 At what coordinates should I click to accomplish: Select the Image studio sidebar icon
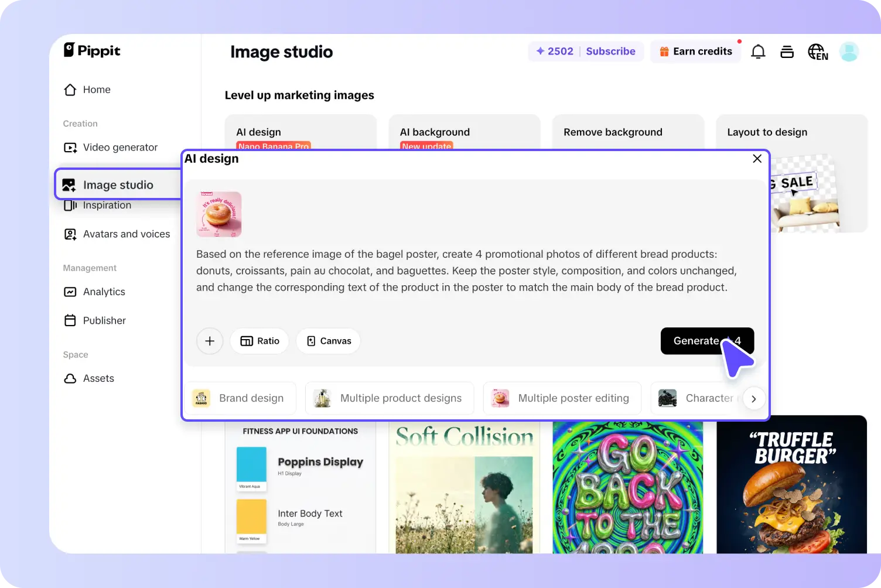(70, 184)
